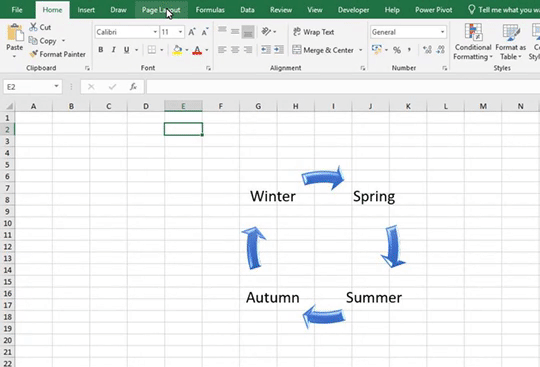Open the Developer tab

pyautogui.click(x=353, y=10)
